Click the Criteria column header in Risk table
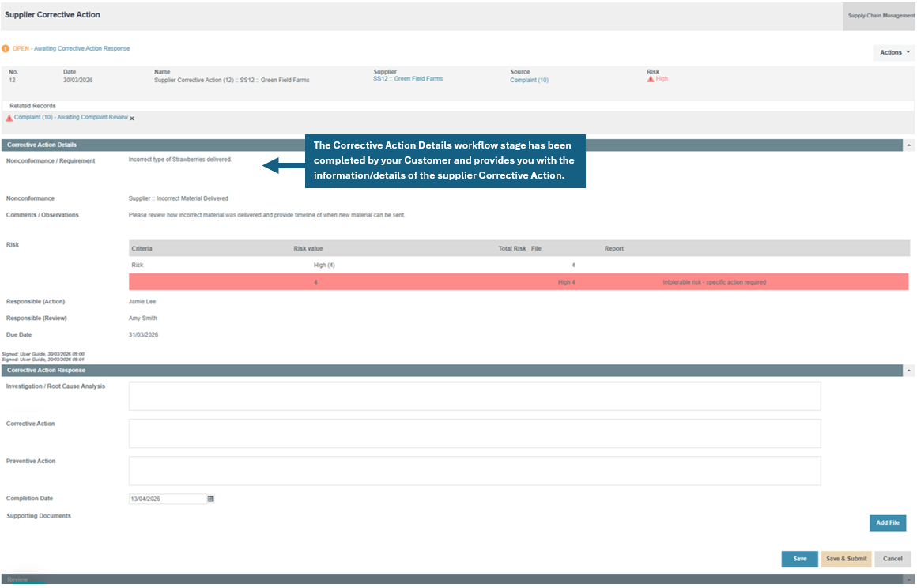917x588 pixels. pos(142,249)
